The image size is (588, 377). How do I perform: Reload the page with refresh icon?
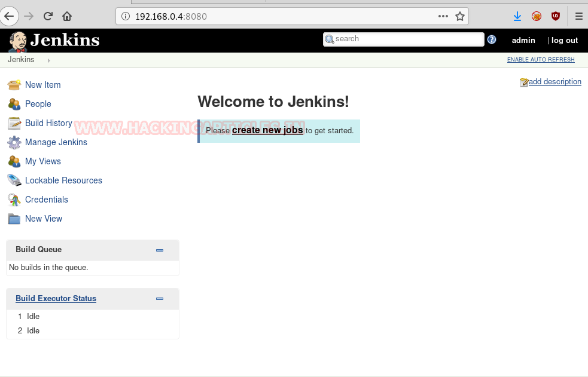48,16
